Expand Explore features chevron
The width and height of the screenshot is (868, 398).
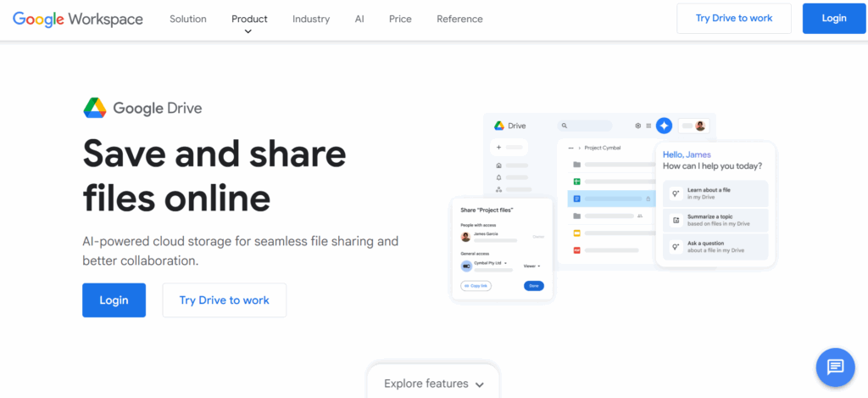pos(480,384)
